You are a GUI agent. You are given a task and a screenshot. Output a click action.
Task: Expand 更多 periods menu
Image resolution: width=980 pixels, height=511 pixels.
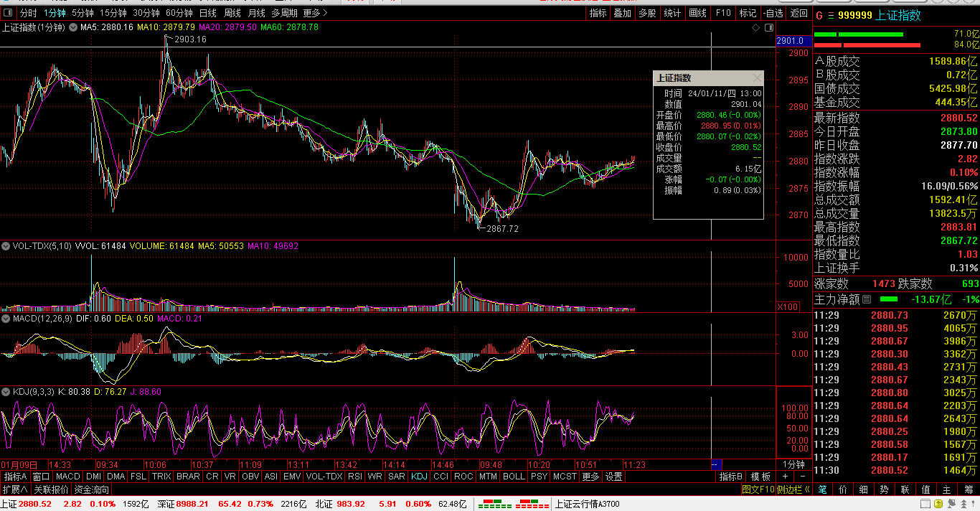(316, 13)
